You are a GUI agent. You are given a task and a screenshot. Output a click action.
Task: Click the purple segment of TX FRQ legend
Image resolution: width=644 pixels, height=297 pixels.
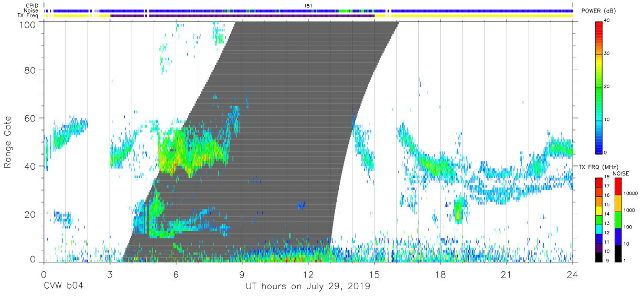point(599,248)
